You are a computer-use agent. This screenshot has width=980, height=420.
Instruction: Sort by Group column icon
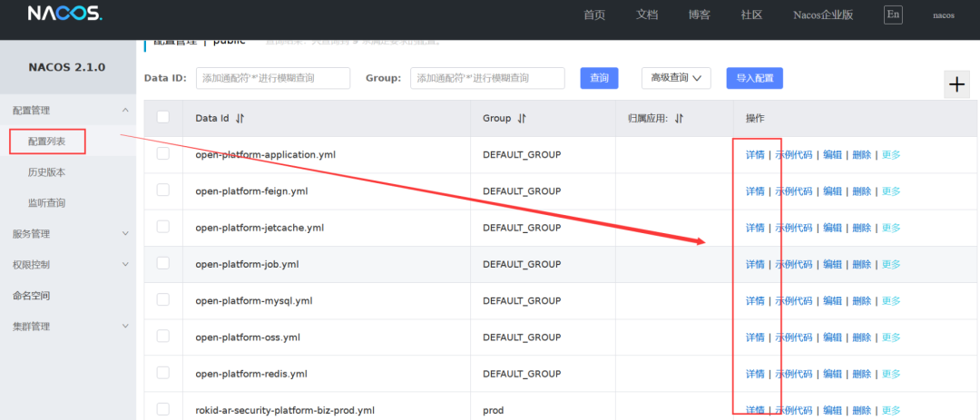pos(522,118)
